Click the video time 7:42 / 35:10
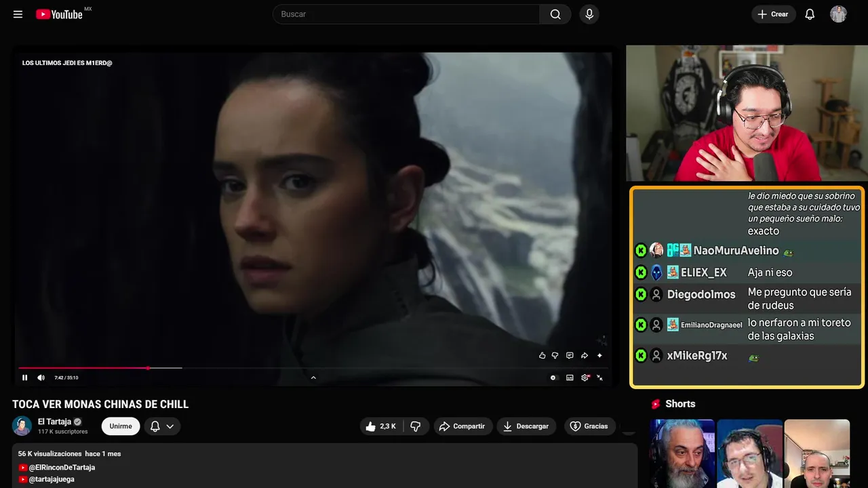The image size is (868, 488). point(66,378)
